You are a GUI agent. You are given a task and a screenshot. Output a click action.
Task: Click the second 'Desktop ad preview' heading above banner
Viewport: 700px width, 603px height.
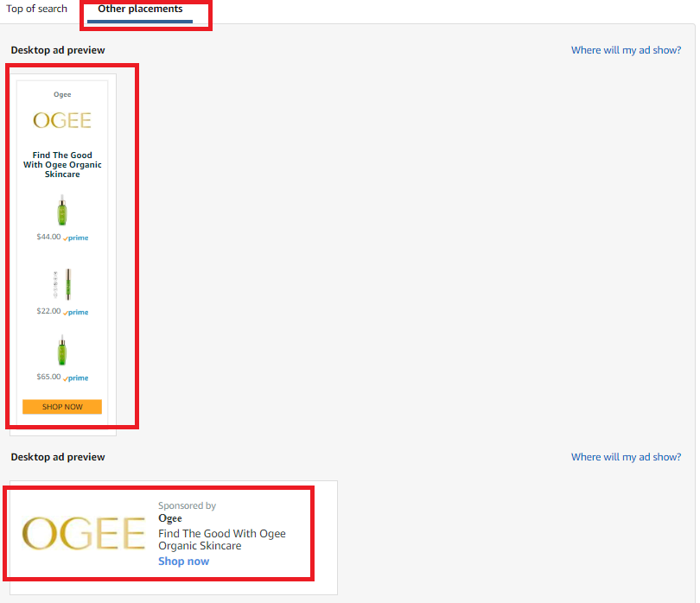(58, 457)
